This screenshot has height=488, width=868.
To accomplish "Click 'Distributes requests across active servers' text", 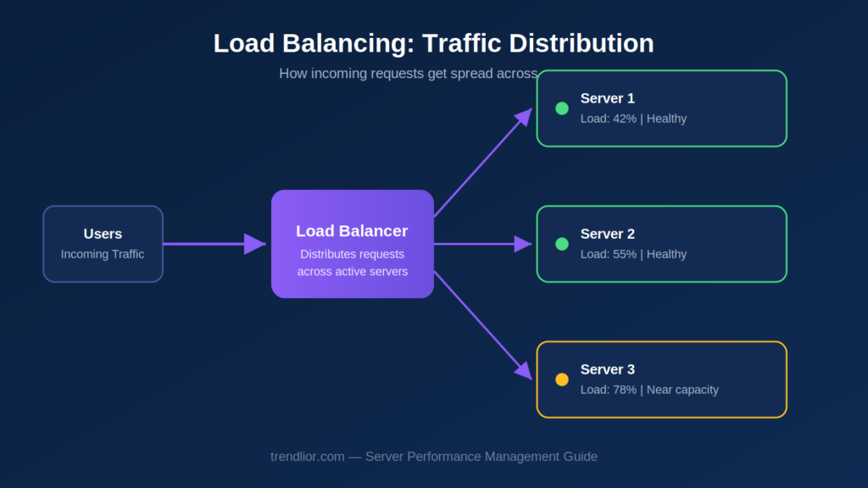I will point(353,263).
